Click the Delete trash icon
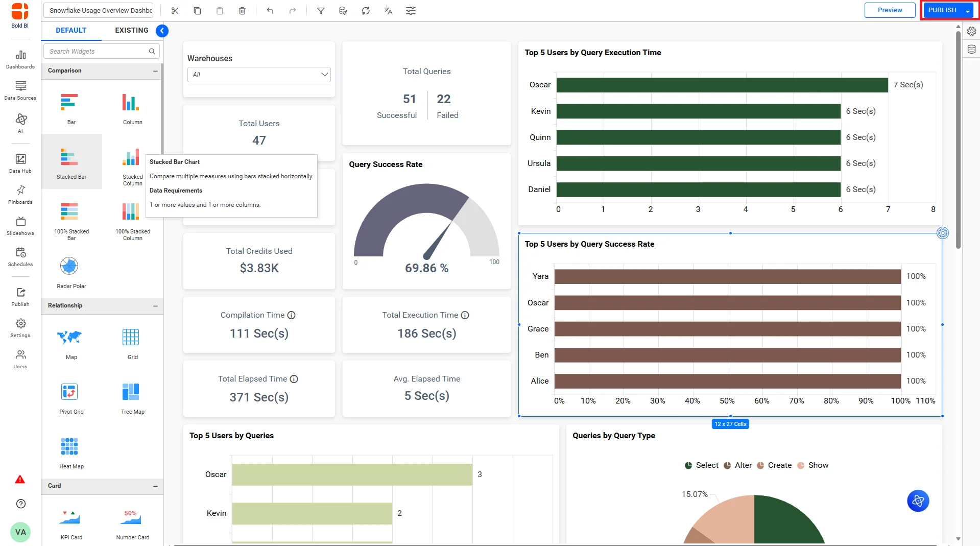 (x=242, y=10)
